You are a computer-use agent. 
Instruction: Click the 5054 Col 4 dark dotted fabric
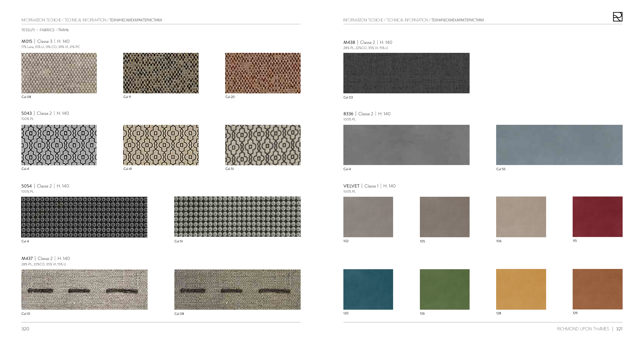(84, 217)
